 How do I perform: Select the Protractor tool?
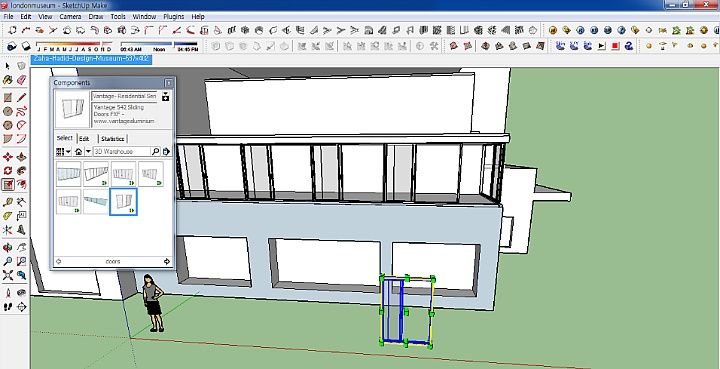8,216
